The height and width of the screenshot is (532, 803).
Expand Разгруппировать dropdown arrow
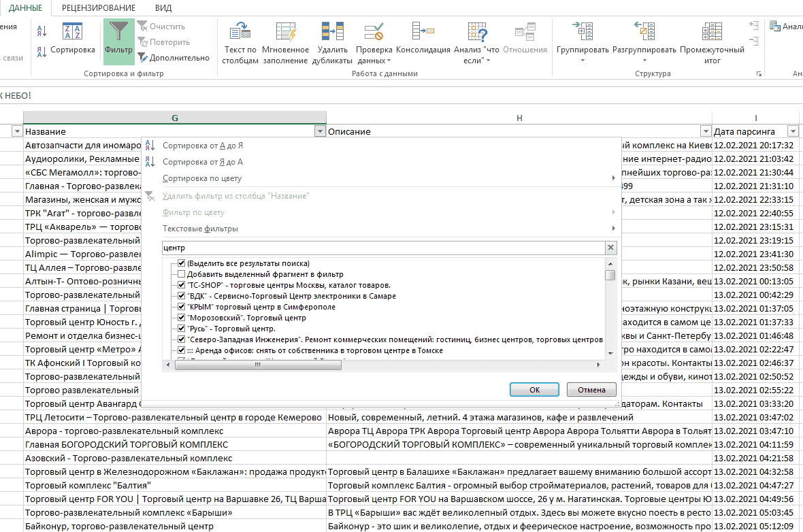coord(644,61)
